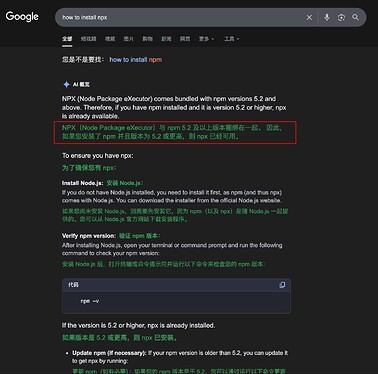The height and width of the screenshot is (374, 378).
Task: Switch to the 网页 tab
Action: point(185,39)
